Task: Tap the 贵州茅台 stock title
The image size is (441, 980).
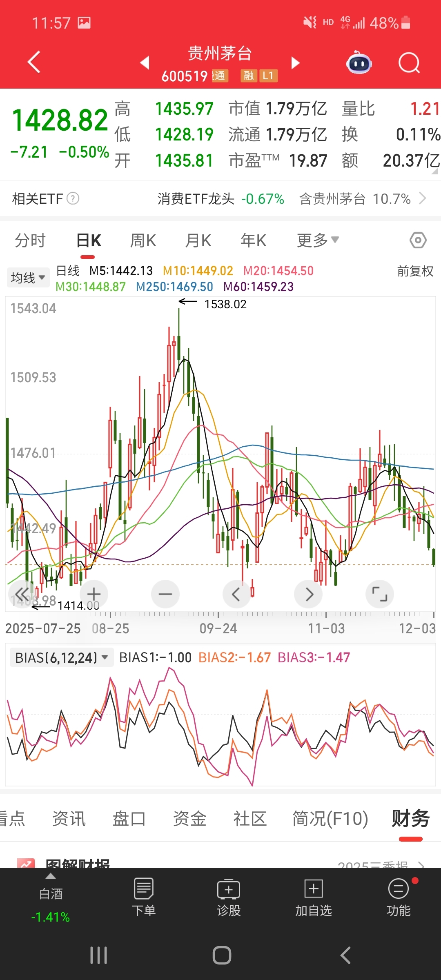Action: pos(220,53)
